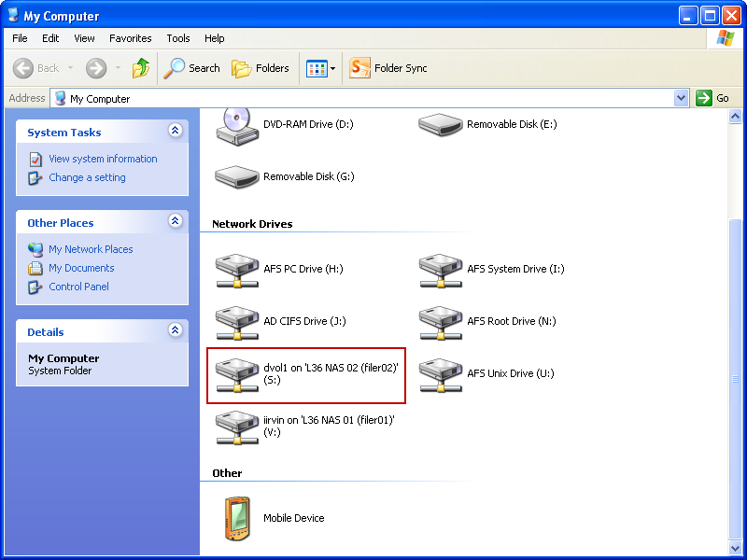Viewport: 747px width, 560px height.
Task: Click the Change a setting icon
Action: 35,177
